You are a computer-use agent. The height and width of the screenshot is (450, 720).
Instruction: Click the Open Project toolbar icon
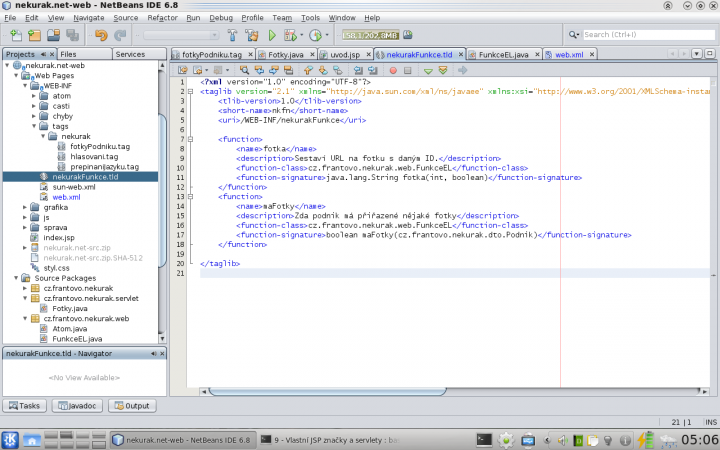pos(54,35)
